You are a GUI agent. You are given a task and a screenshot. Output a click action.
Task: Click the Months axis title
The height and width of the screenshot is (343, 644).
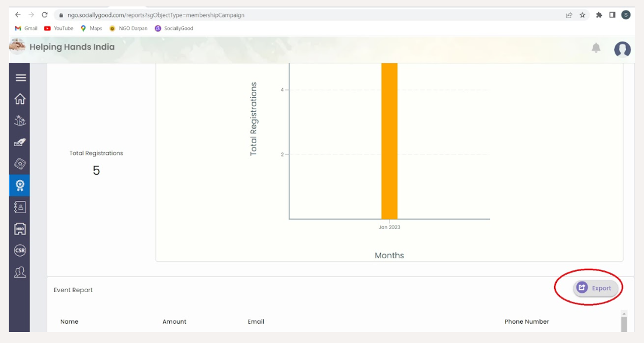click(389, 255)
